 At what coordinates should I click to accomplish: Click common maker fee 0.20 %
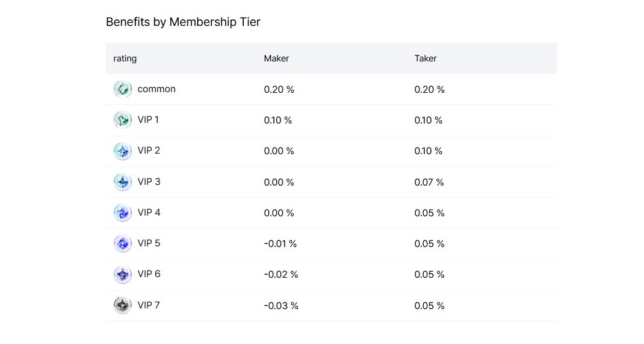(279, 90)
